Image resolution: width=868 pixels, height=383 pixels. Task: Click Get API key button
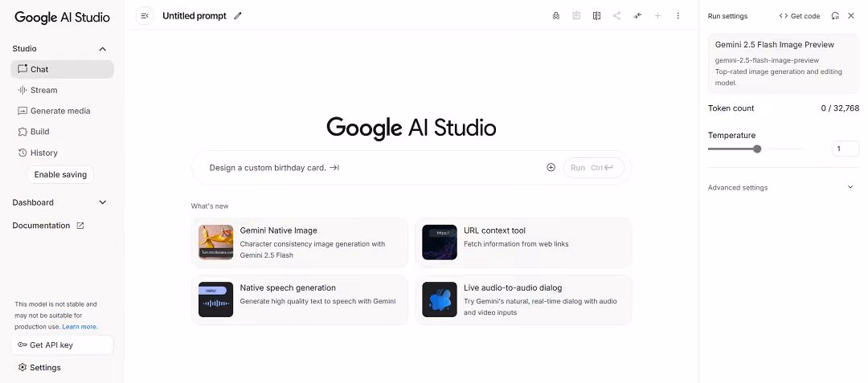[x=62, y=345]
